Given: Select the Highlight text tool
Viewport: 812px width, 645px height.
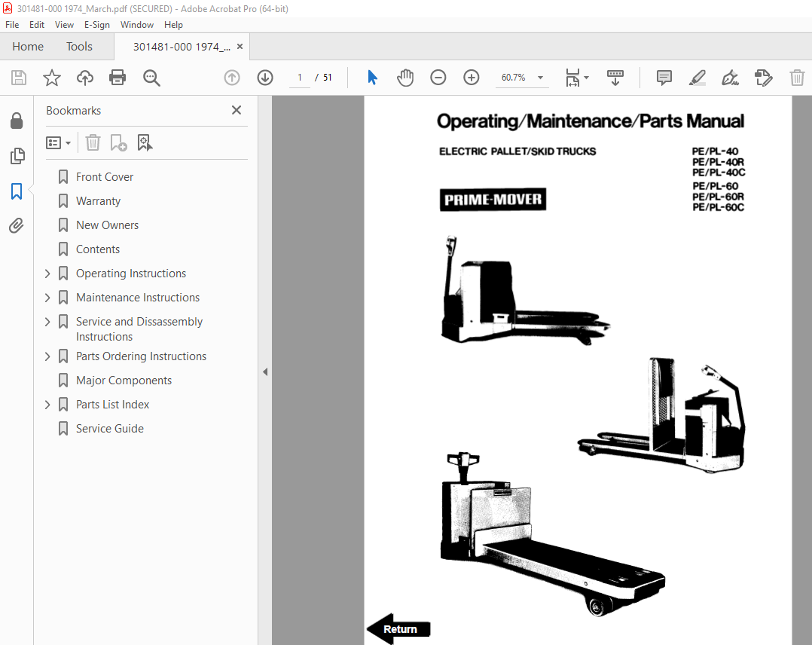Looking at the screenshot, I should pos(697,78).
